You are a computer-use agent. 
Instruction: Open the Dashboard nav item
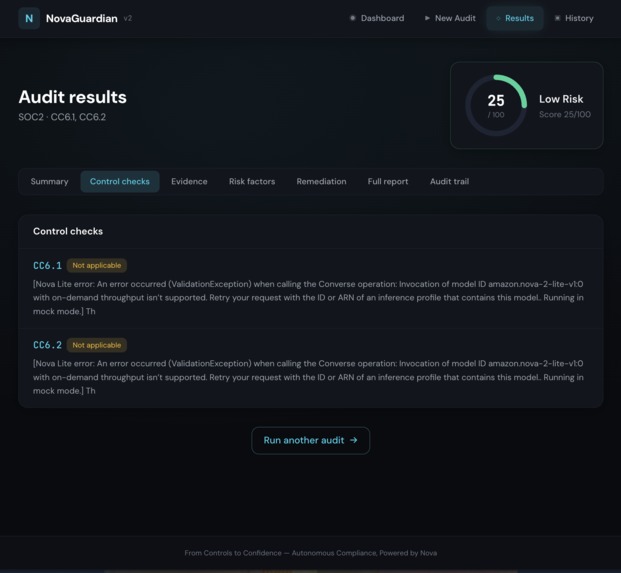tap(377, 18)
